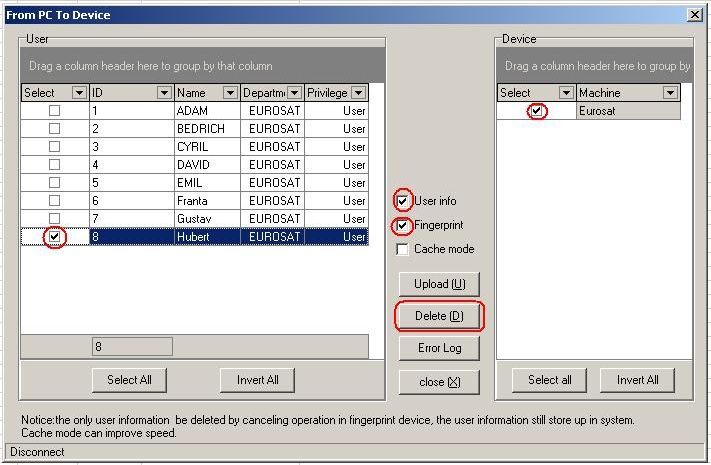The height and width of the screenshot is (465, 711).
Task: Open the ID column filter dropdown
Action: coord(164,93)
